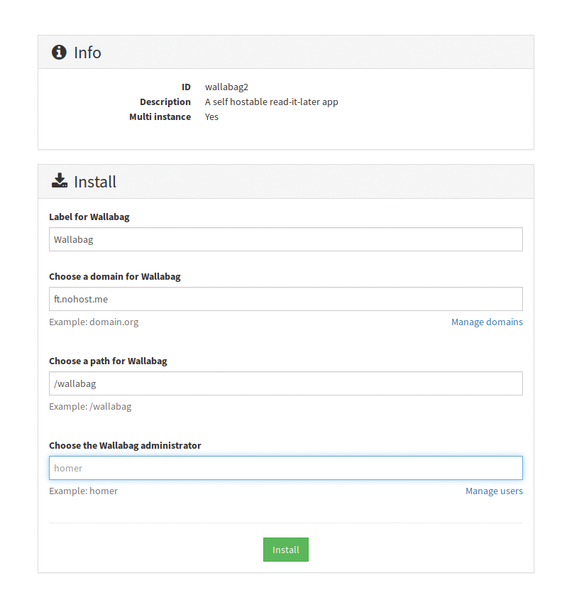The image size is (579, 600).
Task: Open the Manage domains link
Action: 487,322
